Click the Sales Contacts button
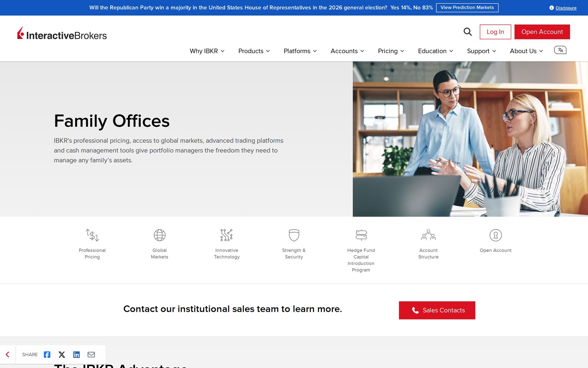Viewport: 588px width, 368px height. point(437,310)
